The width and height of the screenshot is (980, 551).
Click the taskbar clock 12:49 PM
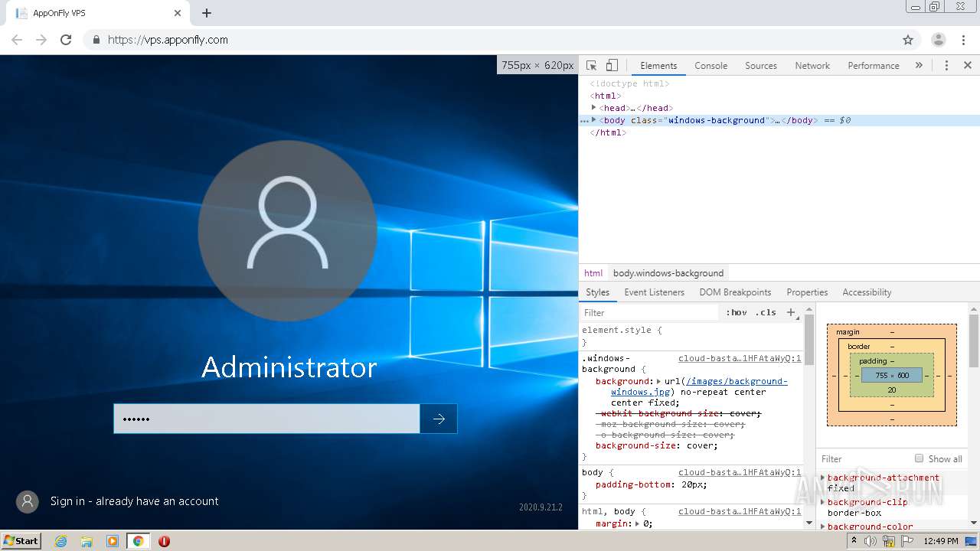pos(941,541)
